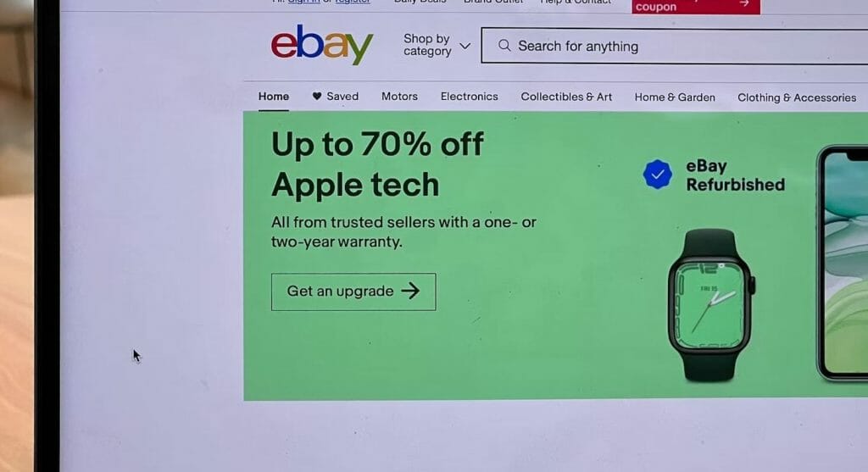The width and height of the screenshot is (868, 472).
Task: Open the Home & Garden category
Action: point(675,97)
